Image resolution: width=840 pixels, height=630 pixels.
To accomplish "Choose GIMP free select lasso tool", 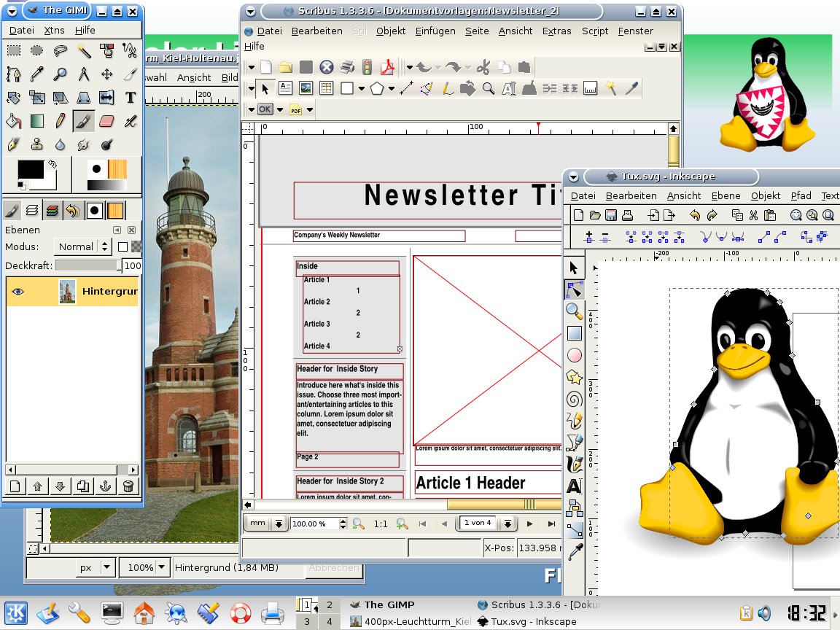I will (60, 50).
